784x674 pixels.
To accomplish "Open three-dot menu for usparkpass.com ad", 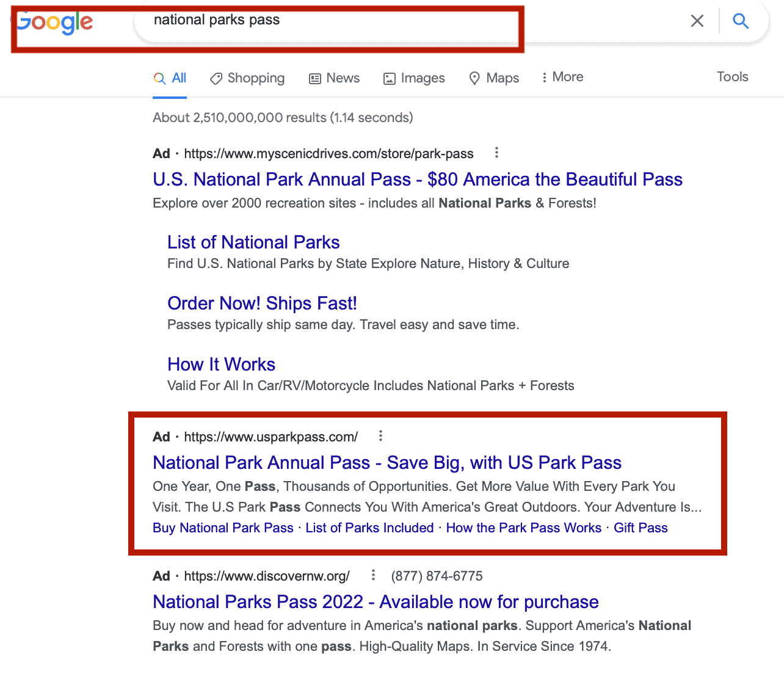I will [380, 436].
